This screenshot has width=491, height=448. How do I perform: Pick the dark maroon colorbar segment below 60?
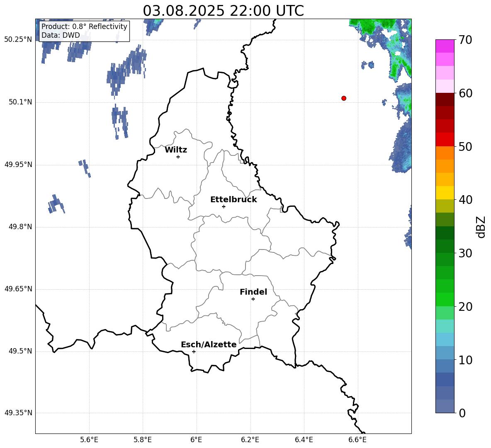(445, 99)
